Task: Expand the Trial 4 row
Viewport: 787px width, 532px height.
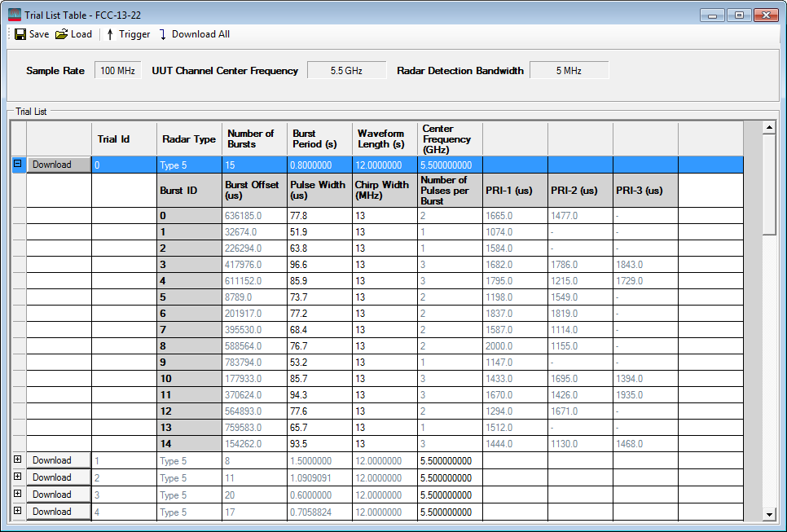Action: tap(17, 511)
